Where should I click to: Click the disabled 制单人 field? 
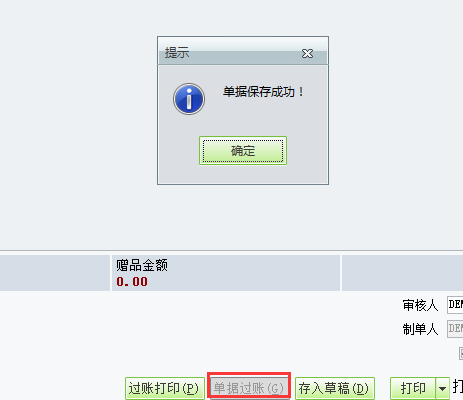(x=455, y=329)
